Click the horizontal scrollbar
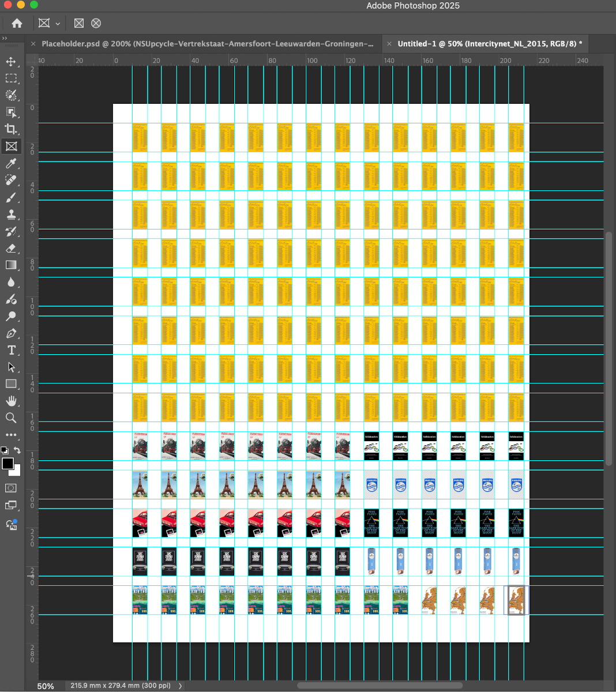 380,686
